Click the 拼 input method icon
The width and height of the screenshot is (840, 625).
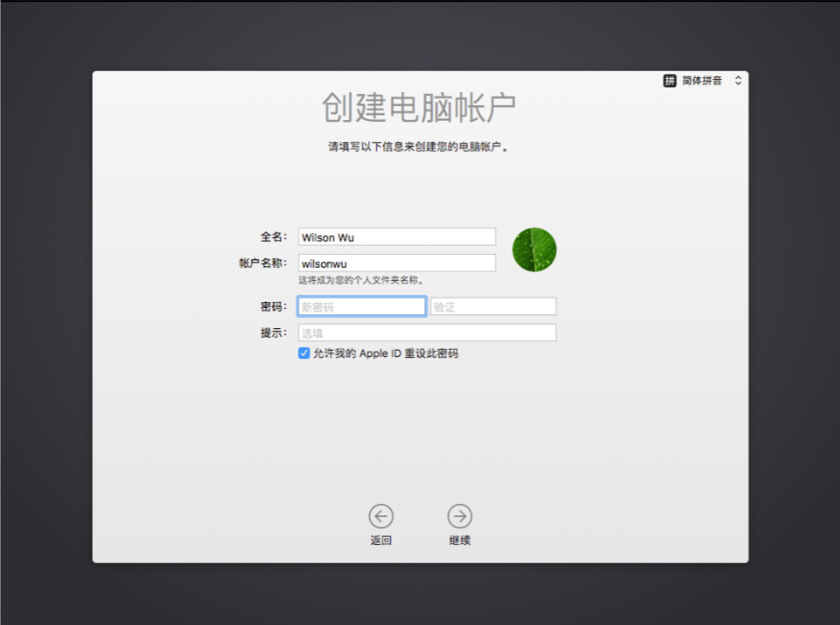tap(670, 81)
